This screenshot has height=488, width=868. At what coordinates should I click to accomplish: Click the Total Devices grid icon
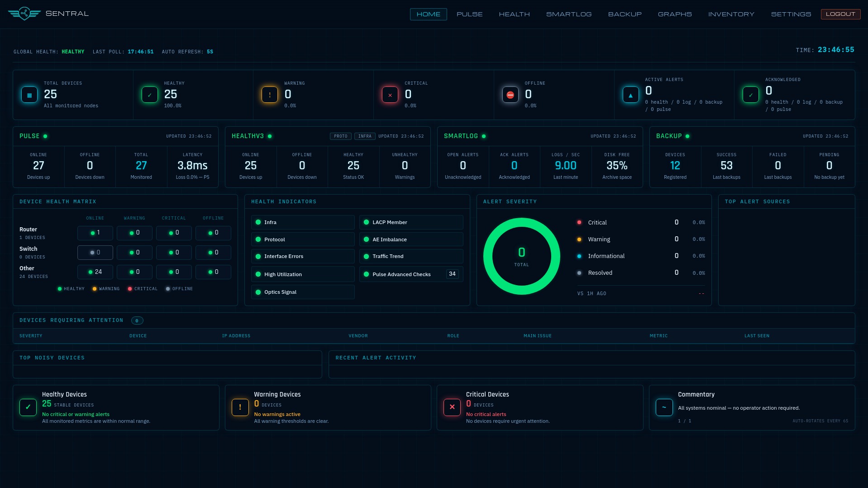29,95
